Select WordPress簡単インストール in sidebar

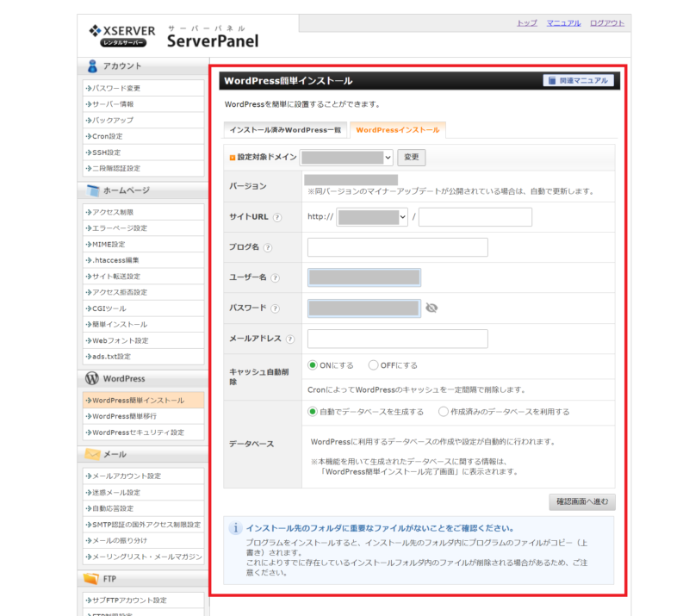pyautogui.click(x=143, y=401)
